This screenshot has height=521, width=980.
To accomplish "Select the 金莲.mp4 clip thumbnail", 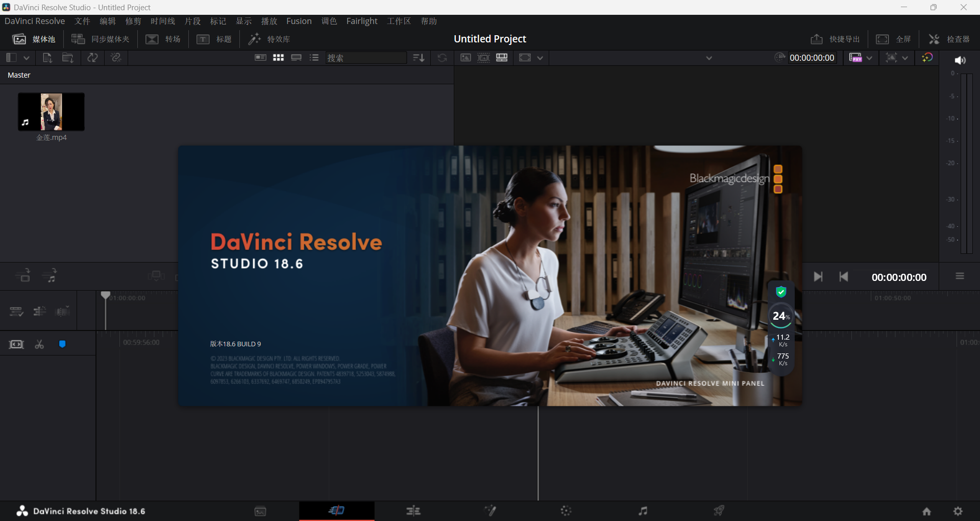I will coord(51,112).
